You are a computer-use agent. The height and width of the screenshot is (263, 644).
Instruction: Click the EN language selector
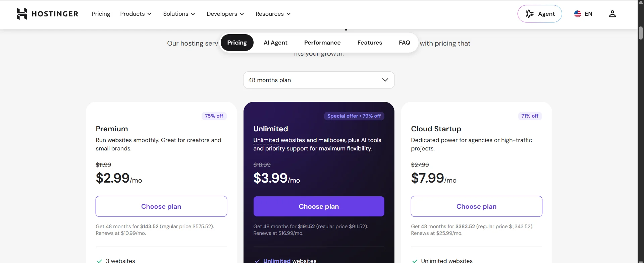(x=583, y=14)
